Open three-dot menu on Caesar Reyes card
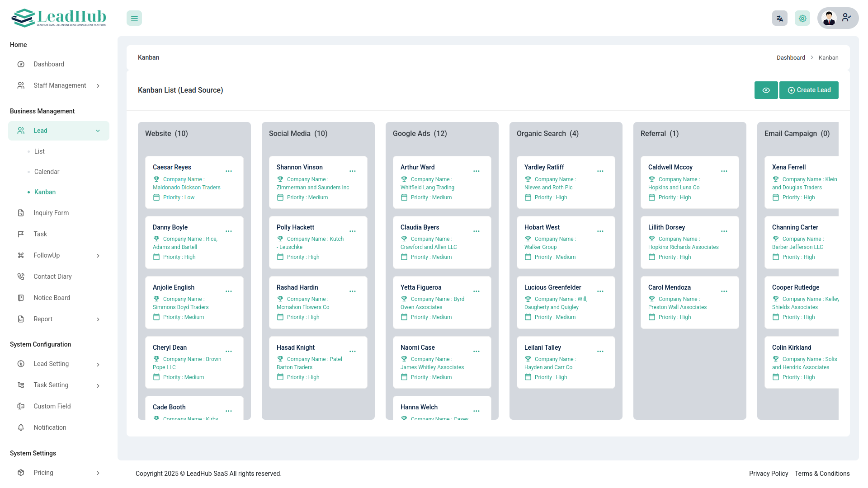The image size is (868, 488). coord(229,171)
